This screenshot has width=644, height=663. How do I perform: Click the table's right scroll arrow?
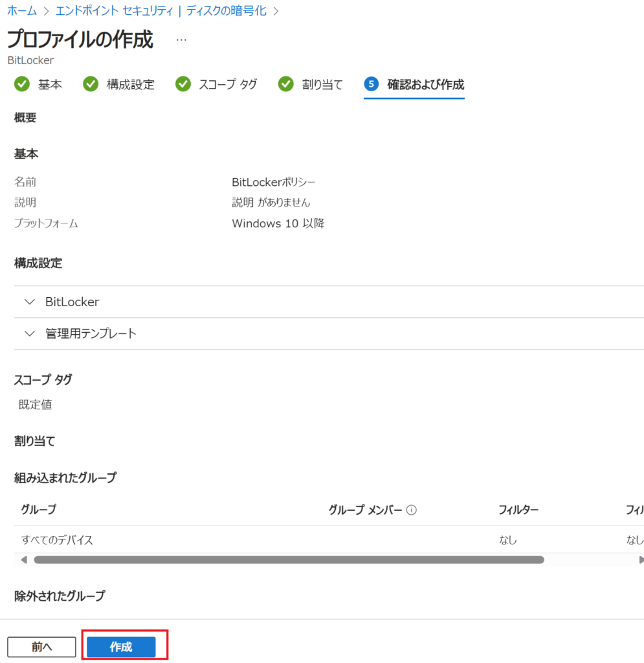coord(641,560)
